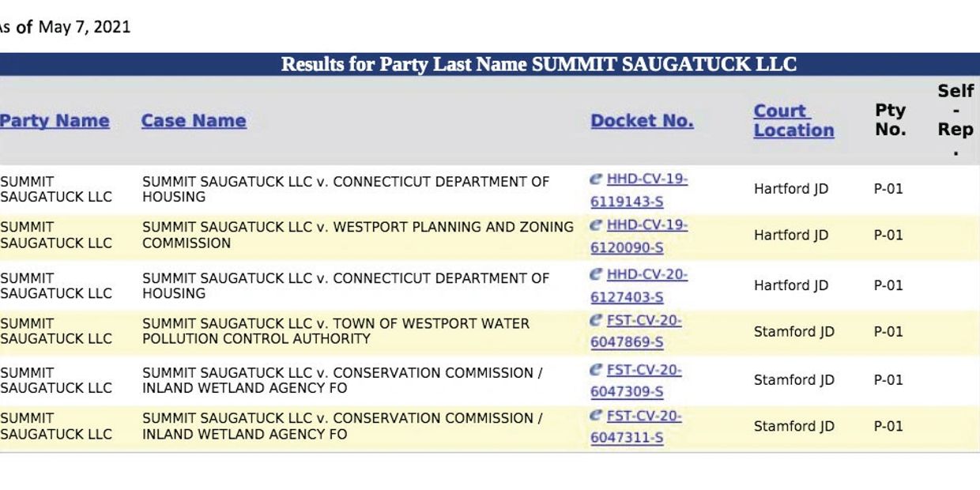The height and width of the screenshot is (490, 980).
Task: Click the icon beside docket HHD-CV-20-6127403-S
Action: point(597,274)
